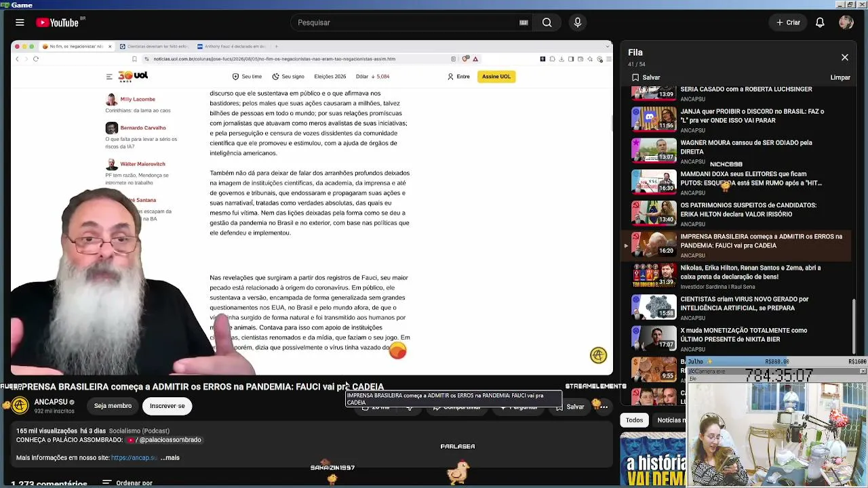This screenshot has height=488, width=868.
Task: Open YouTube notifications bell
Action: pos(820,22)
